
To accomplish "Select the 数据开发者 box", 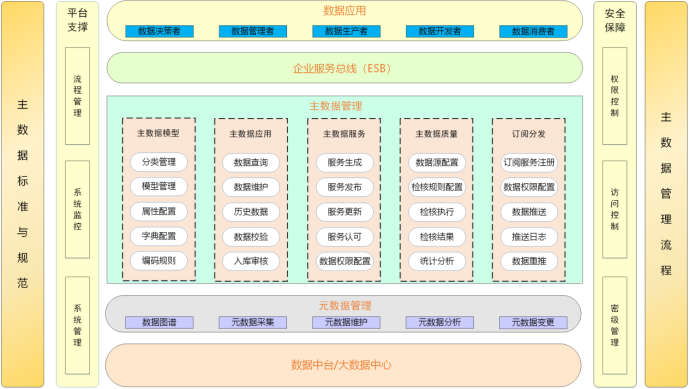I will click(x=440, y=31).
